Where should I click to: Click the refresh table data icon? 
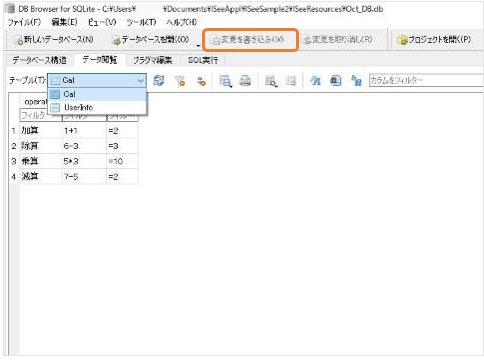click(159, 80)
